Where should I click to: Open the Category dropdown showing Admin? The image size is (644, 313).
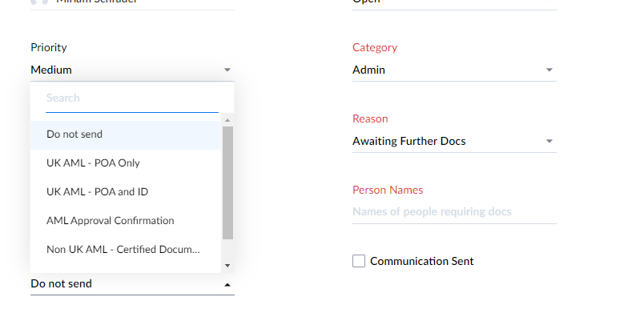(454, 70)
